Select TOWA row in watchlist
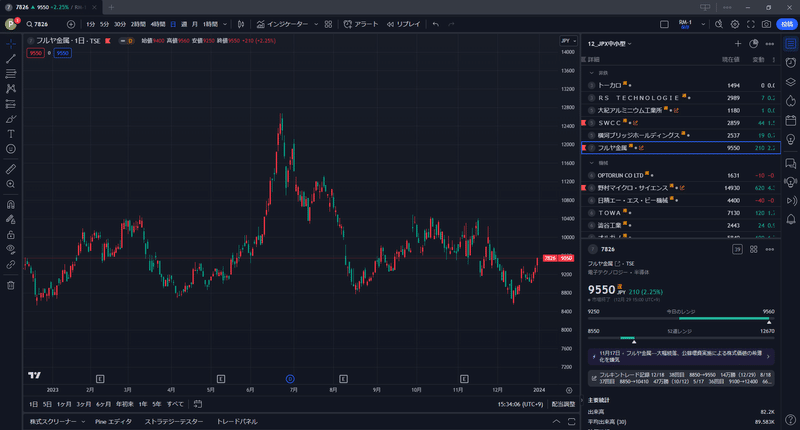 point(681,213)
